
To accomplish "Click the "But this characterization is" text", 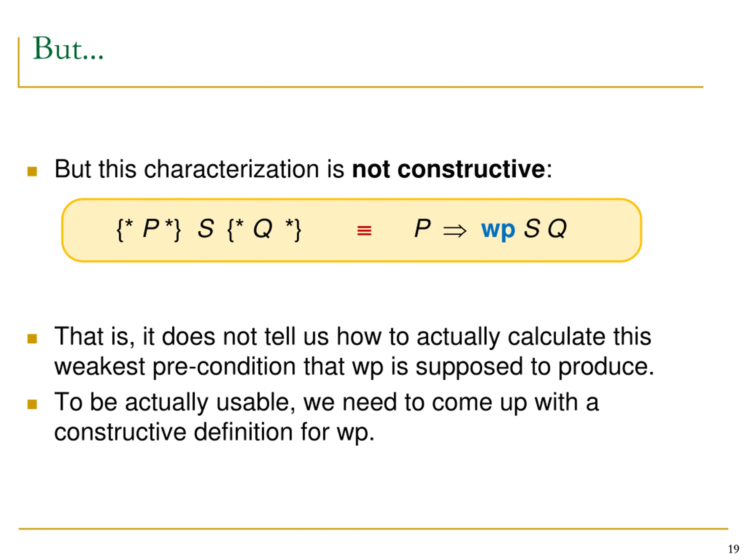I will pos(199,169).
